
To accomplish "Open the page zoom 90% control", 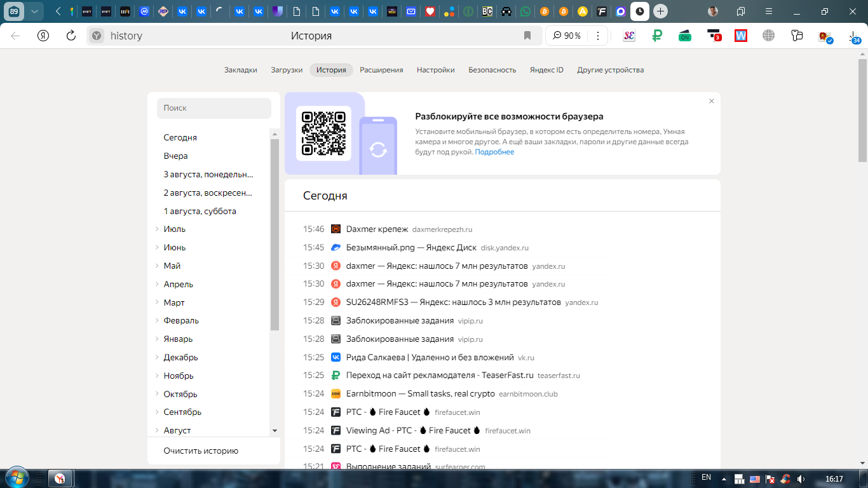I will (x=567, y=36).
